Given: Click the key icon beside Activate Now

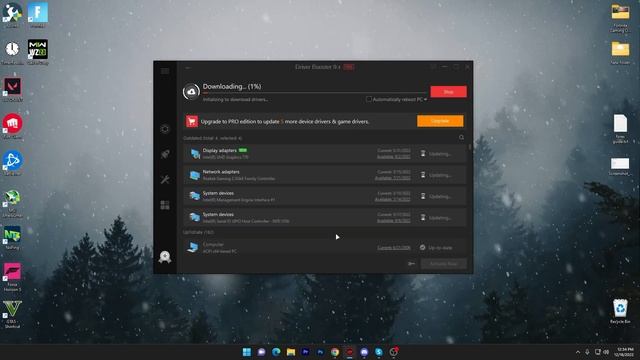Looking at the screenshot, I should pyautogui.click(x=411, y=264).
